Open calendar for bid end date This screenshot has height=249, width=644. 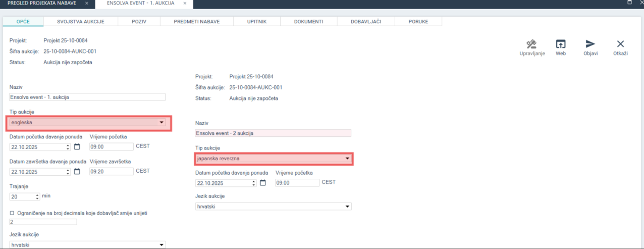(x=77, y=172)
